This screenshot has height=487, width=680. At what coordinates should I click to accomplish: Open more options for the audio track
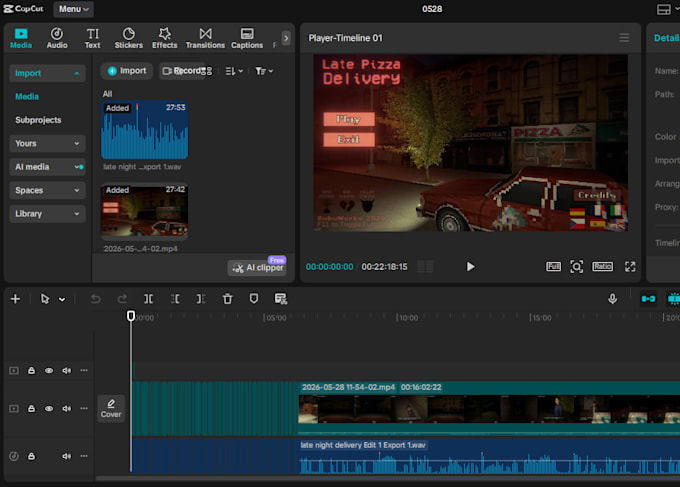84,456
